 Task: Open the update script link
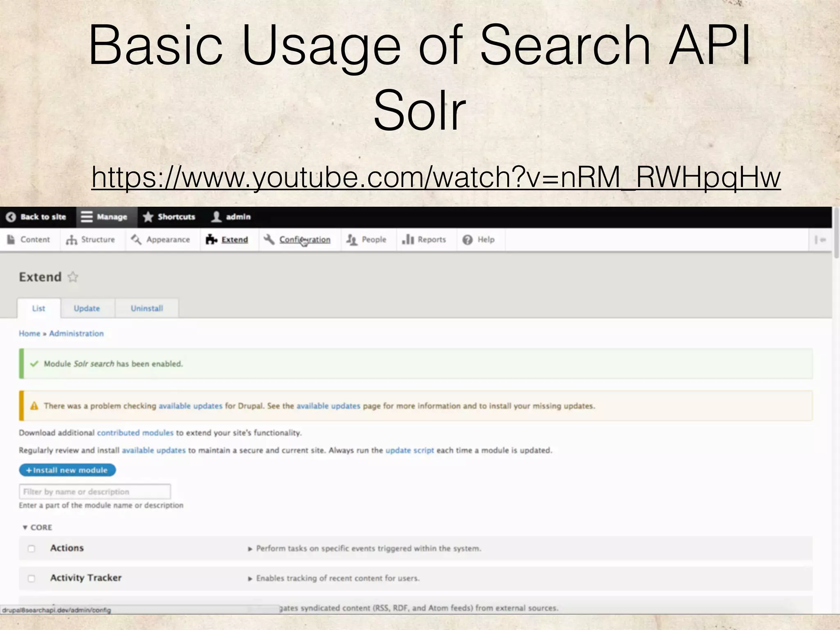coord(410,450)
